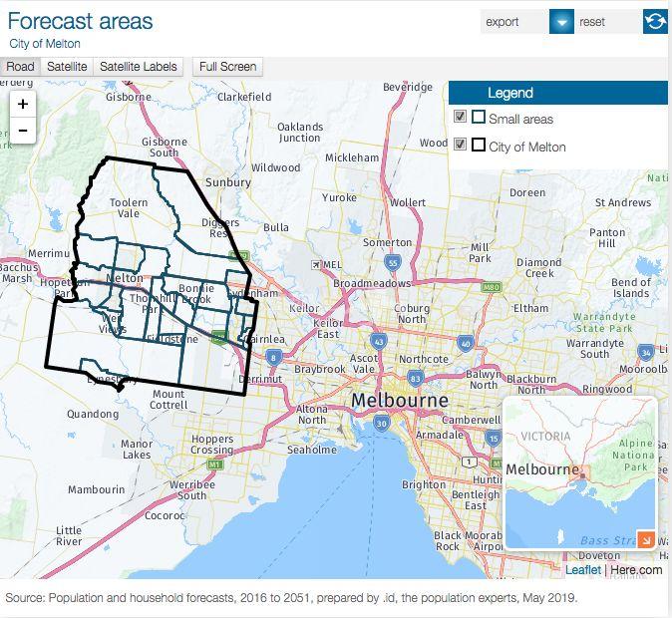This screenshot has height=618, width=672.
Task: Click the Victoria overview minimap
Action: (578, 468)
